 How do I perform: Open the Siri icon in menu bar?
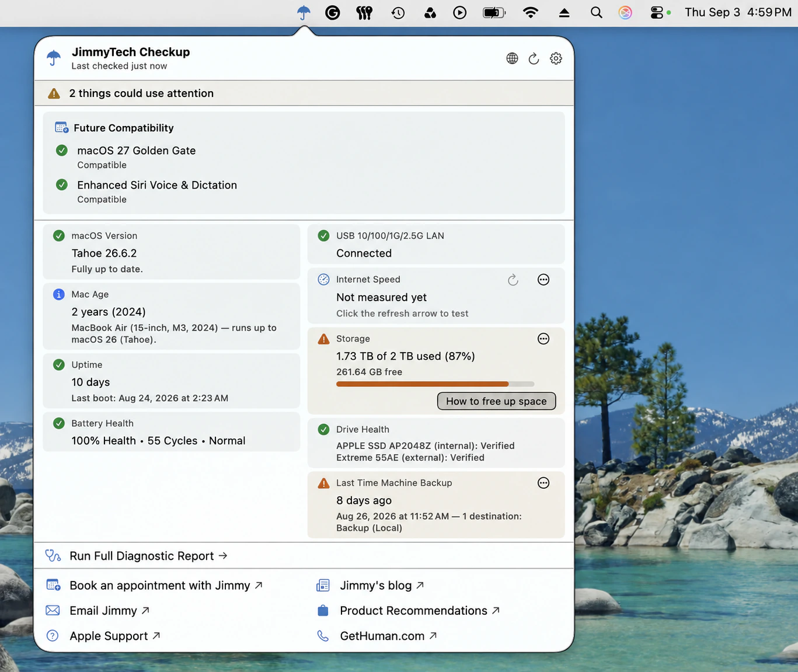pos(625,12)
